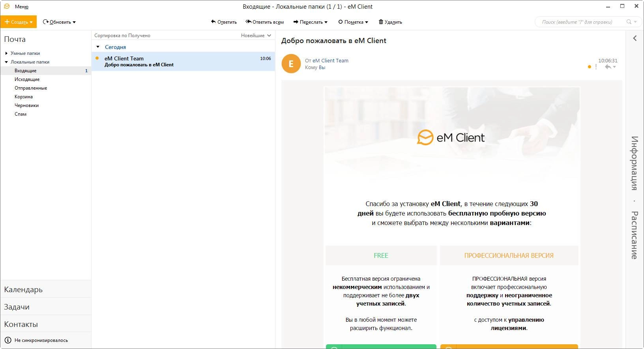Click the sync status info icon
The image size is (644, 349).
pyautogui.click(x=8, y=340)
